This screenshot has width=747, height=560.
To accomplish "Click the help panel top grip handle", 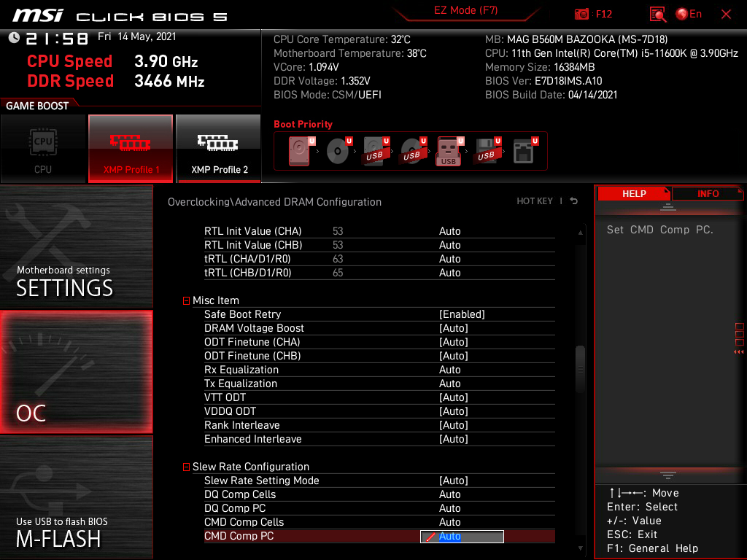I will [x=668, y=207].
